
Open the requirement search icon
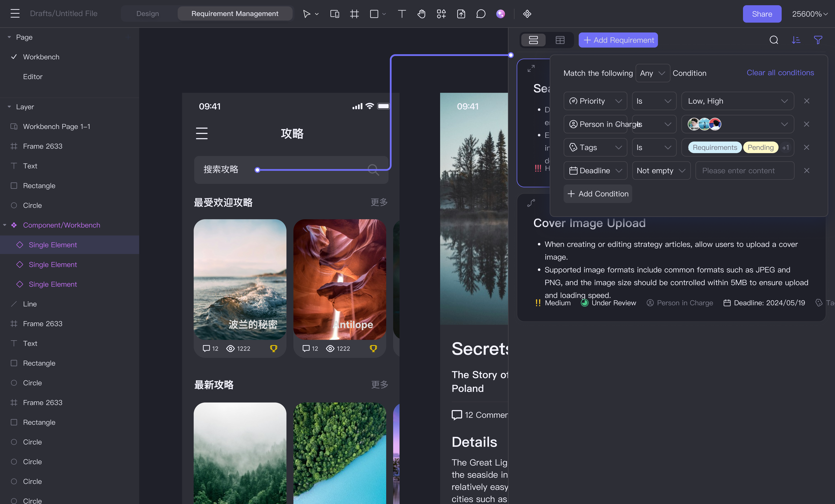774,40
